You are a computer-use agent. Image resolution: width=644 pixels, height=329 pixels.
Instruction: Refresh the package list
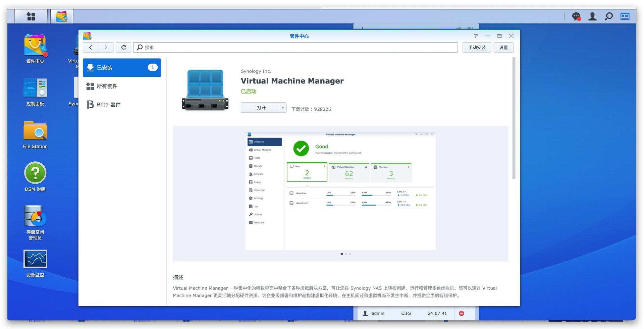pyautogui.click(x=123, y=47)
